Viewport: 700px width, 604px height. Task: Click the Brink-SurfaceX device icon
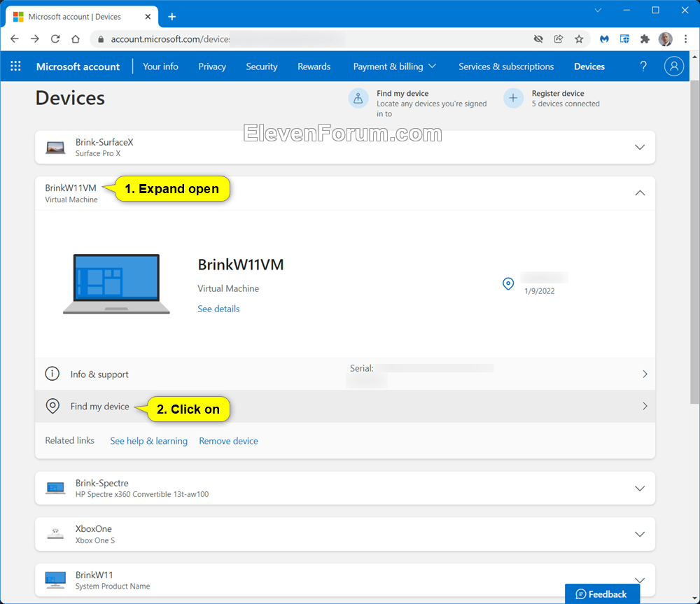[x=55, y=147]
